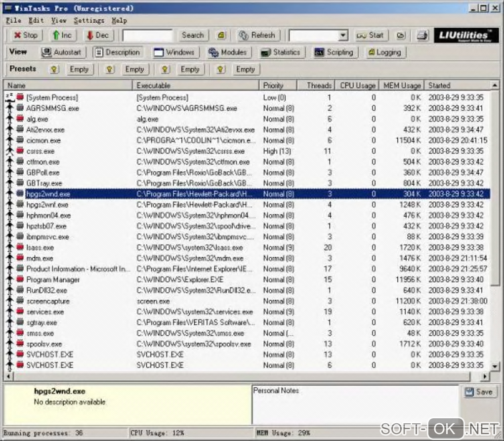Decrease priority with the Dec button
The width and height of the screenshot is (504, 441).
pos(98,36)
